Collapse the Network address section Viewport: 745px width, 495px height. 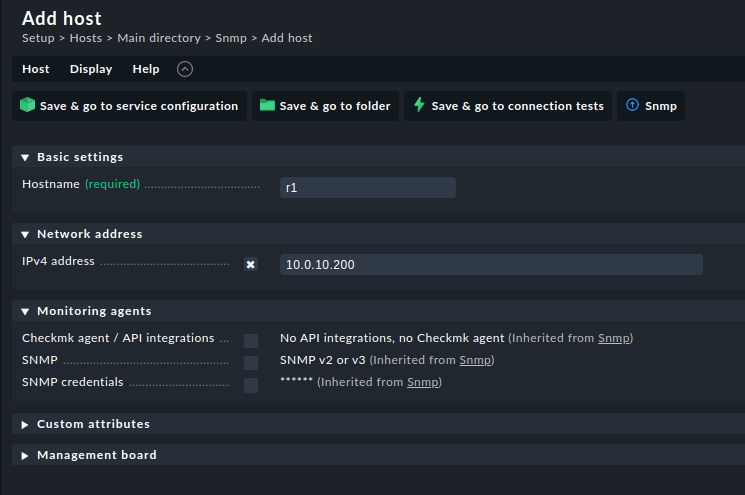coord(25,235)
